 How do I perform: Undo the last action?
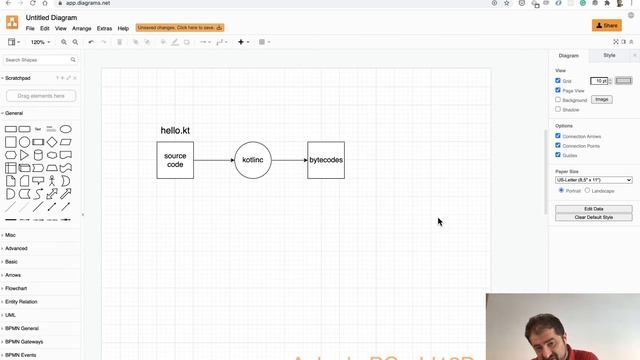tap(91, 42)
